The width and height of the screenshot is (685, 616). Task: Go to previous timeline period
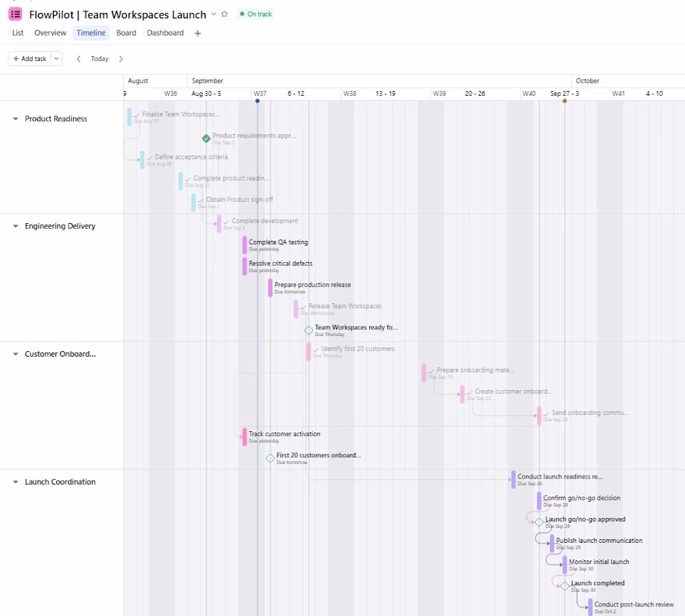(x=79, y=58)
